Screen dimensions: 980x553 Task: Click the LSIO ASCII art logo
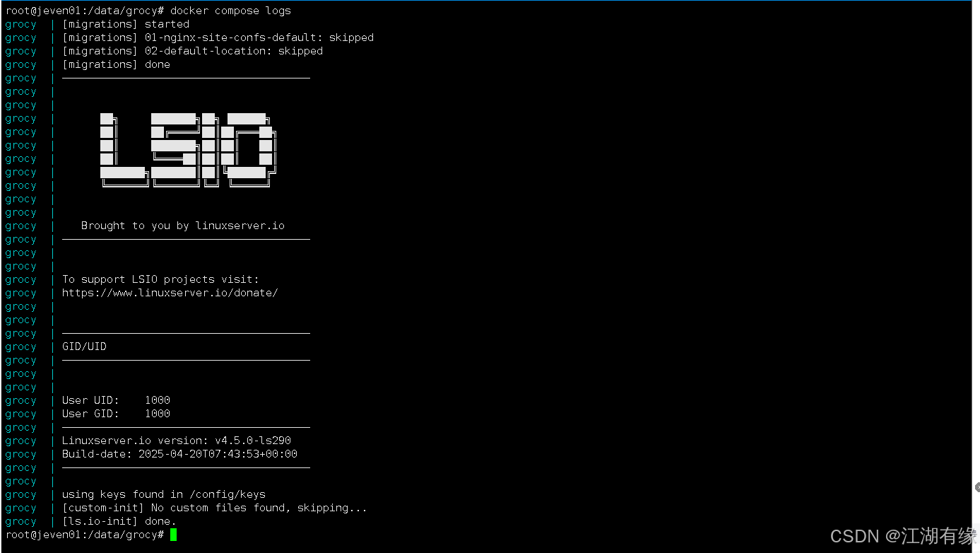click(x=187, y=150)
